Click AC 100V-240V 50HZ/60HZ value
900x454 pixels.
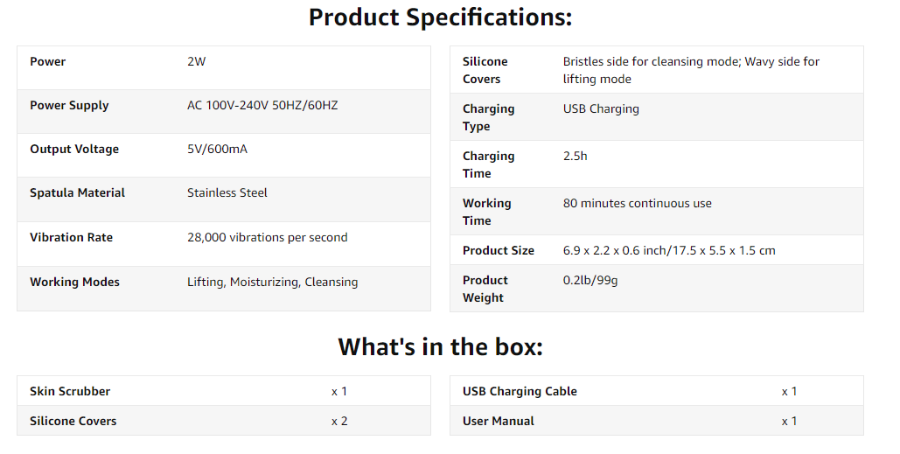click(262, 106)
